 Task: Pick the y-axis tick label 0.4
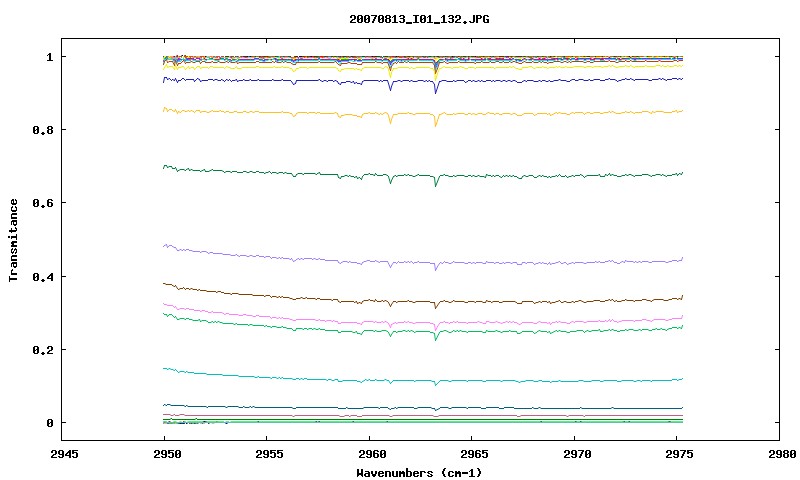(x=43, y=276)
